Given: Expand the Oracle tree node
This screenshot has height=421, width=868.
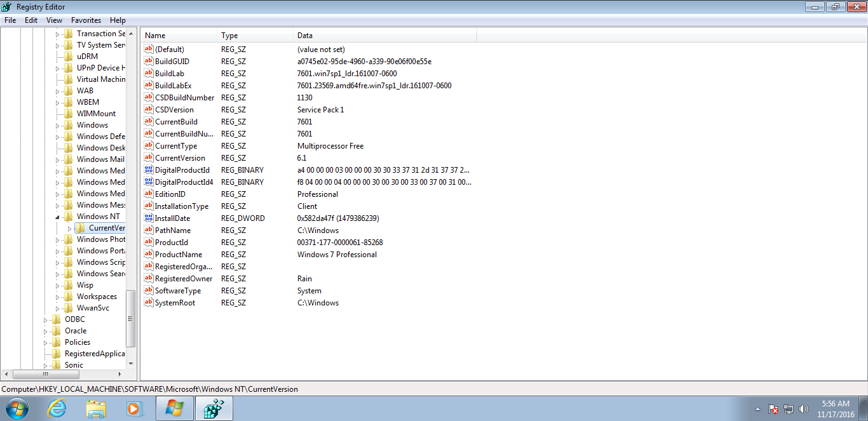Looking at the screenshot, I should click(46, 331).
